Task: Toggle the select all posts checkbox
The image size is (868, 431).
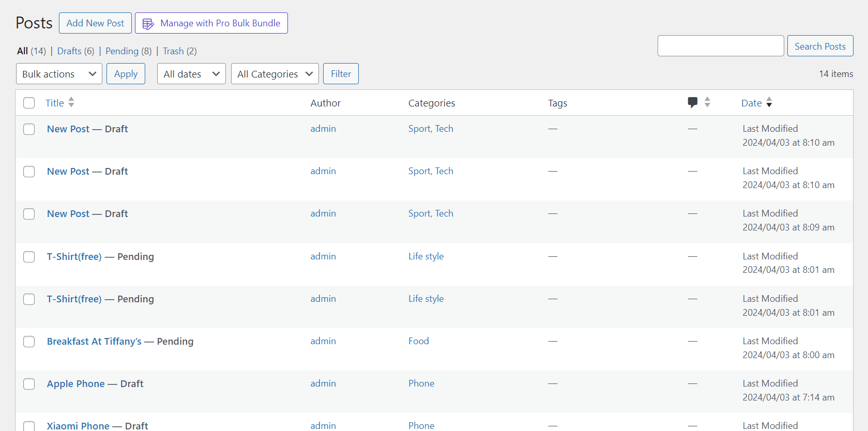Action: pyautogui.click(x=29, y=103)
